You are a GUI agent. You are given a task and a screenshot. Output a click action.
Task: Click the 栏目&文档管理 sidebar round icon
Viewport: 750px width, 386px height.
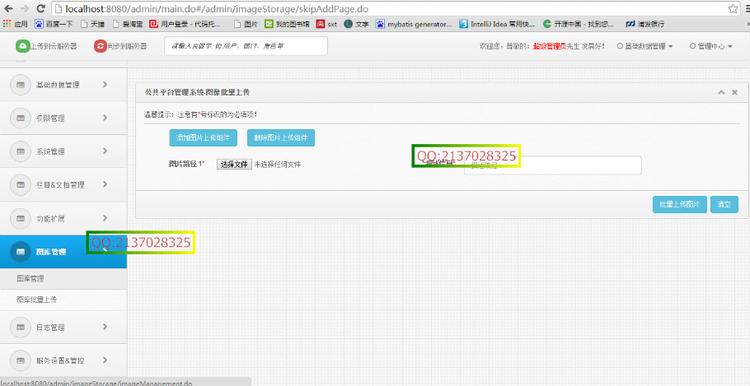(21, 185)
